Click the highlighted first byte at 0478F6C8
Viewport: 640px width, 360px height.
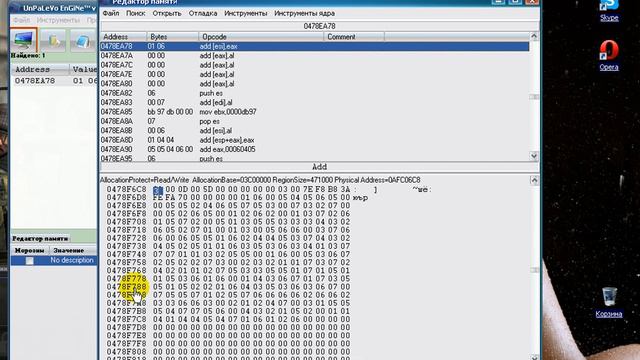(x=158, y=190)
